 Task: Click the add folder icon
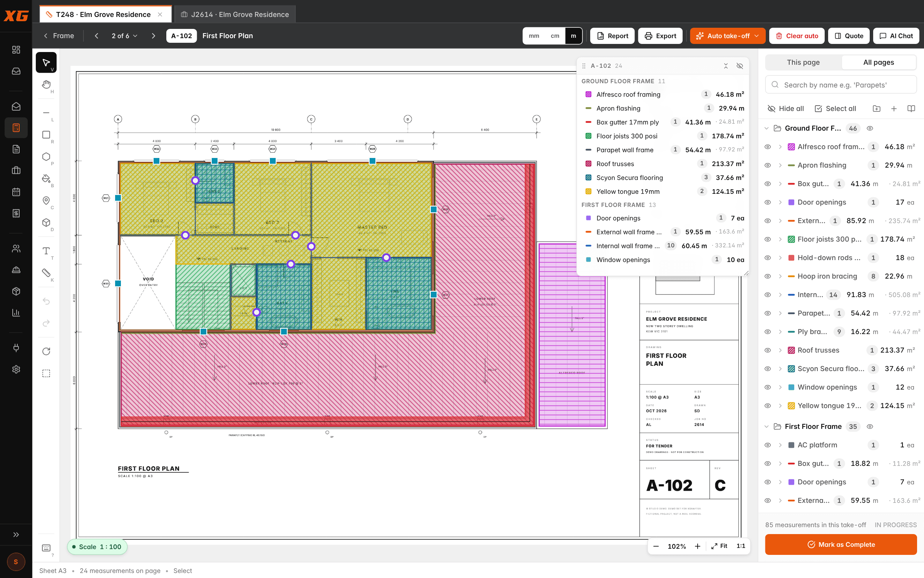pos(877,109)
